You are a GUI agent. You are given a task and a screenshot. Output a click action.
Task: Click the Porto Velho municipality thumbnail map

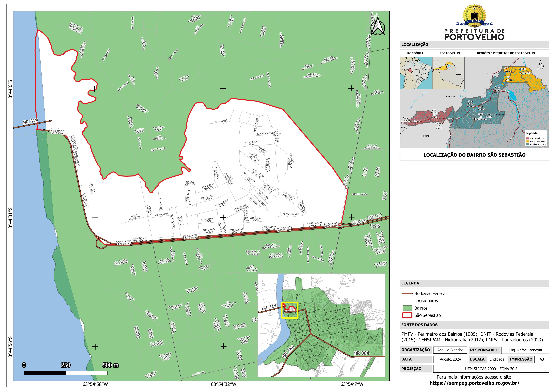click(448, 73)
